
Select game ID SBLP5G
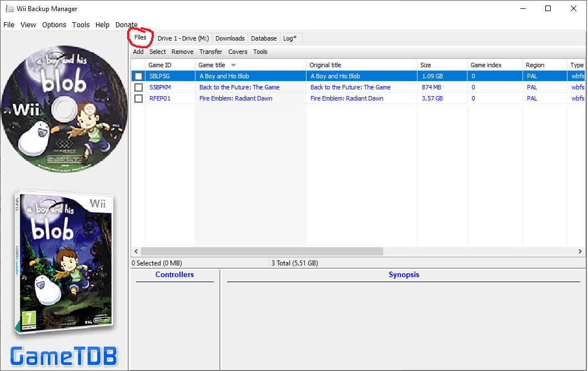(159, 76)
